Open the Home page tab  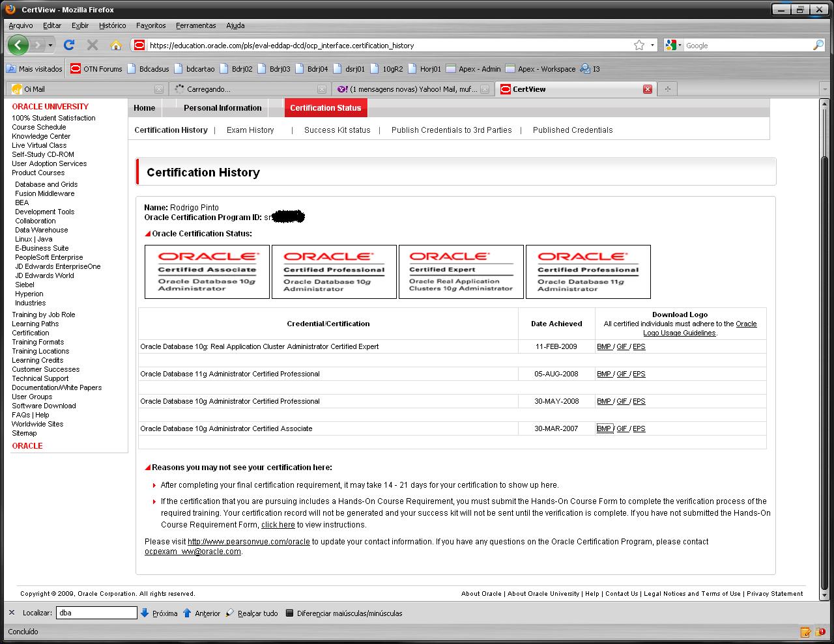(x=144, y=108)
